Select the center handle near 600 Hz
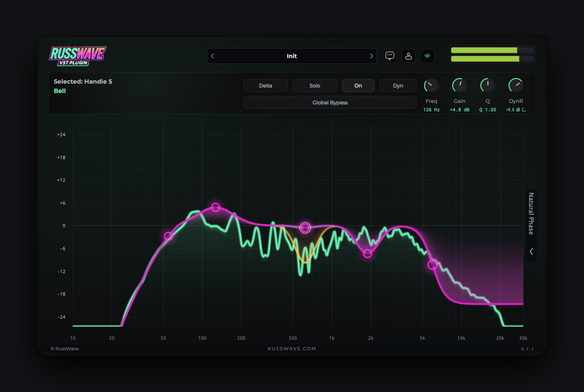Screen dimensions: 584x392 [x=305, y=227]
